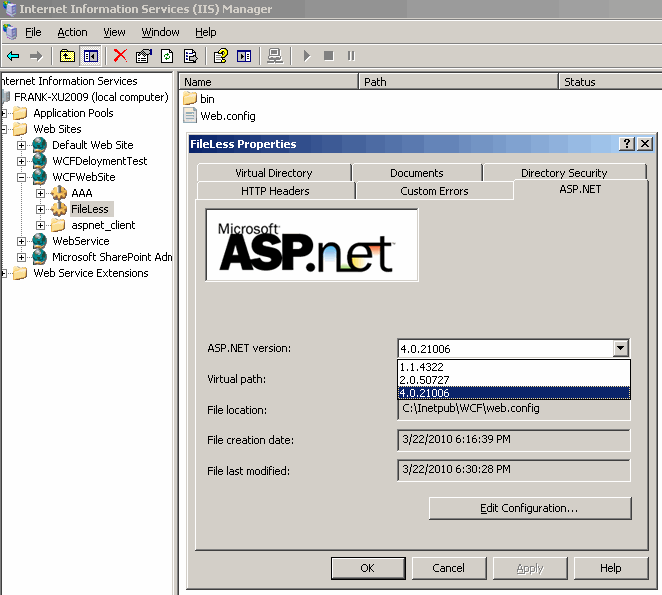Expand the Microsoft SharePoint Admin node
The width and height of the screenshot is (662, 595).
[21, 257]
